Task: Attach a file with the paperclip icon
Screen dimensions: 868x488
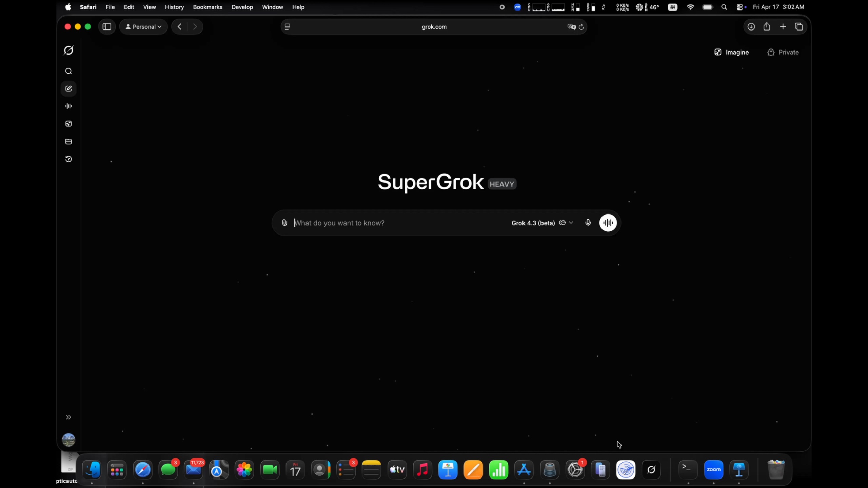Action: [284, 223]
